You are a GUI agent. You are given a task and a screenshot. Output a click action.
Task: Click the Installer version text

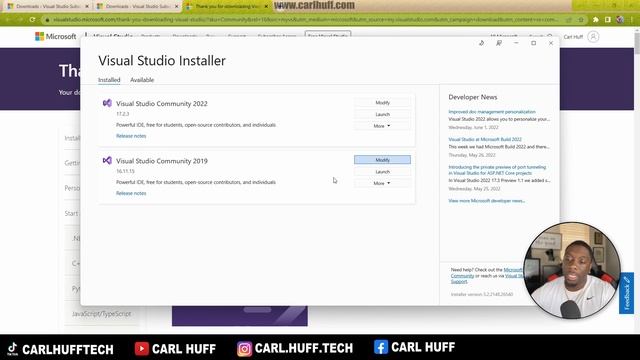click(482, 294)
